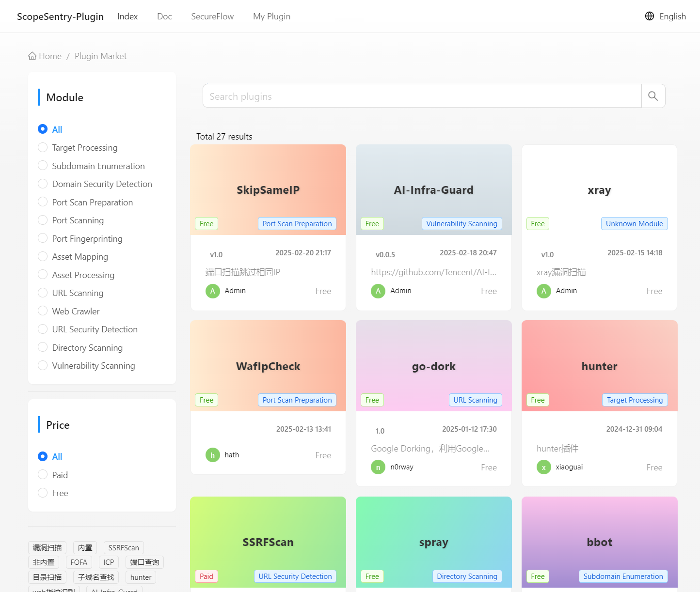Select Subdomain Enumeration module filter
This screenshot has height=592, width=700.
(91, 166)
